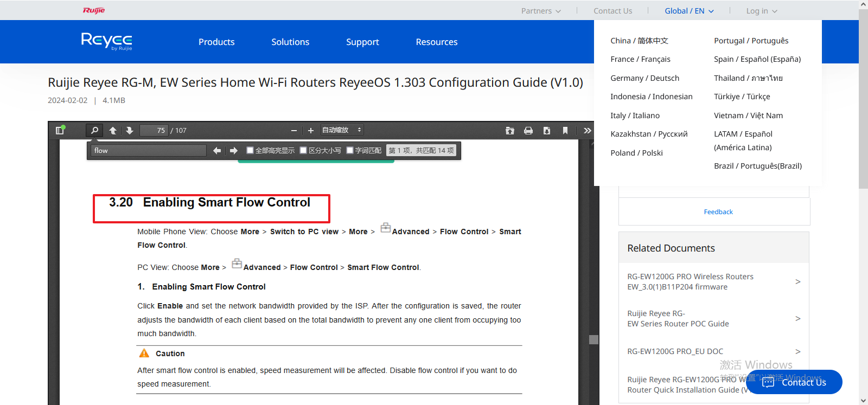Viewport: 868px width, 405px height.
Task: Go to previous page with up arrow
Action: point(113,130)
